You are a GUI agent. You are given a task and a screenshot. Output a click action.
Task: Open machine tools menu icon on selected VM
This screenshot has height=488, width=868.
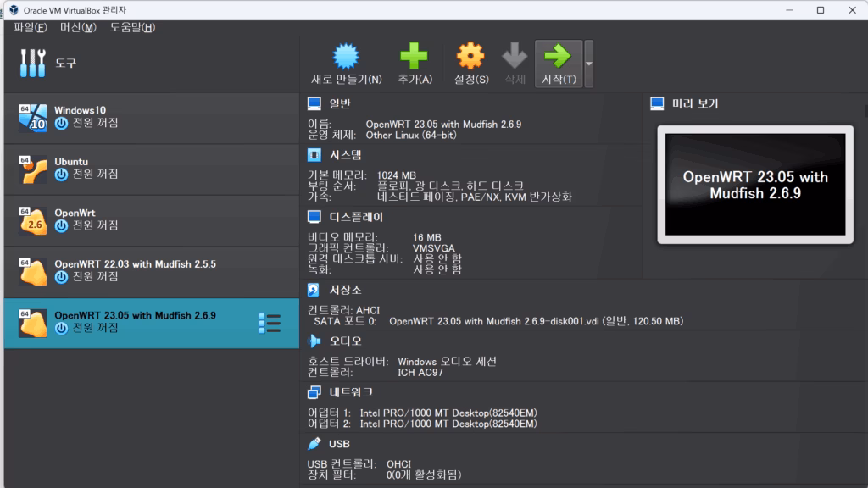click(x=270, y=323)
